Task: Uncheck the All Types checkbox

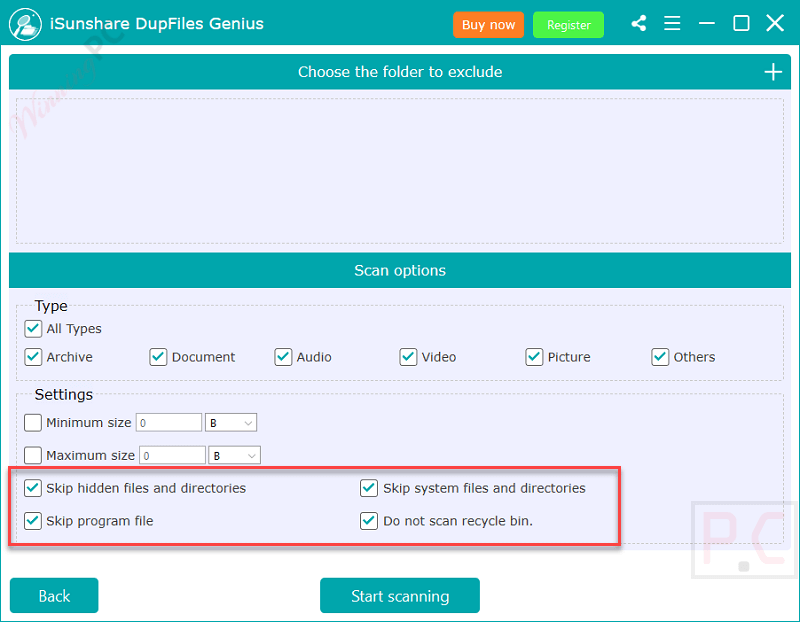Action: [x=34, y=329]
